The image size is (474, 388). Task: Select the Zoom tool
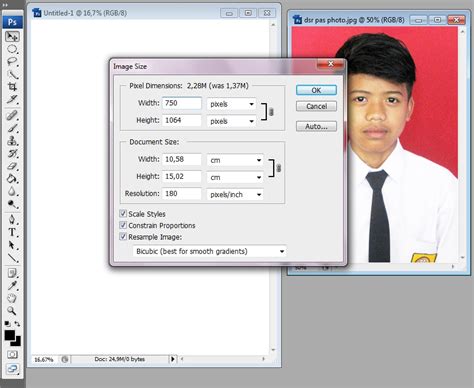click(12, 311)
